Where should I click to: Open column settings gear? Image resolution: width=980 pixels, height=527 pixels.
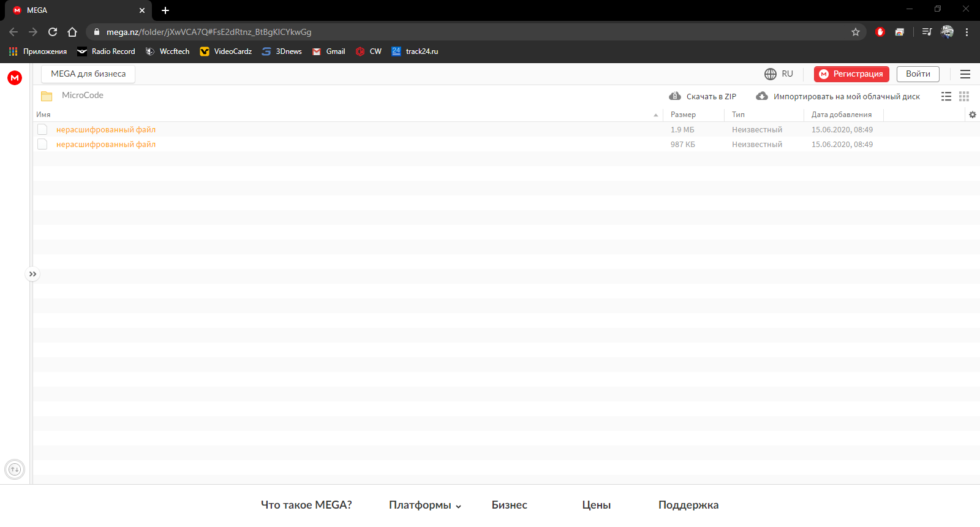pyautogui.click(x=973, y=115)
